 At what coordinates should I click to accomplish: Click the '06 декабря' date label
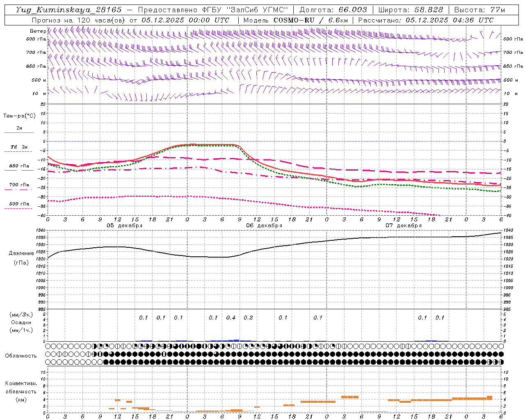264,226
